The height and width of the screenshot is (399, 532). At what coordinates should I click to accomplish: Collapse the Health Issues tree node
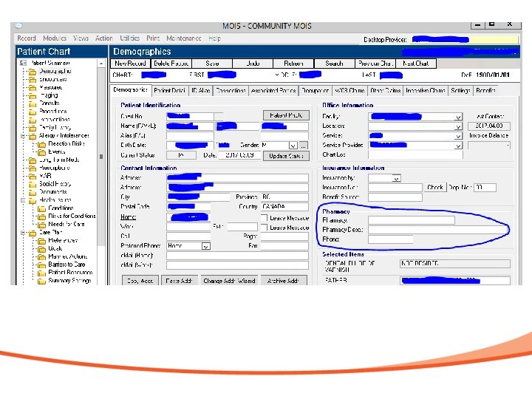(23, 200)
